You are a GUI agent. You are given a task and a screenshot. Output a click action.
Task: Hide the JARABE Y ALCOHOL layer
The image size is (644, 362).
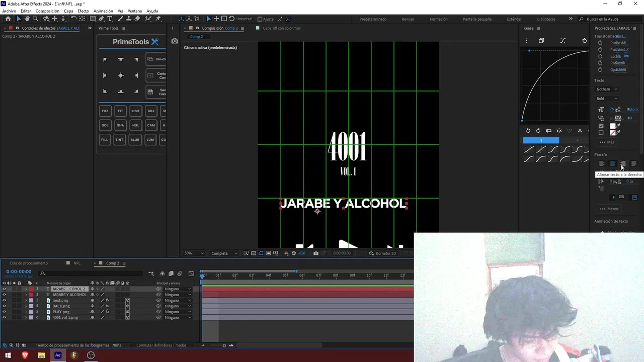[x=4, y=295]
